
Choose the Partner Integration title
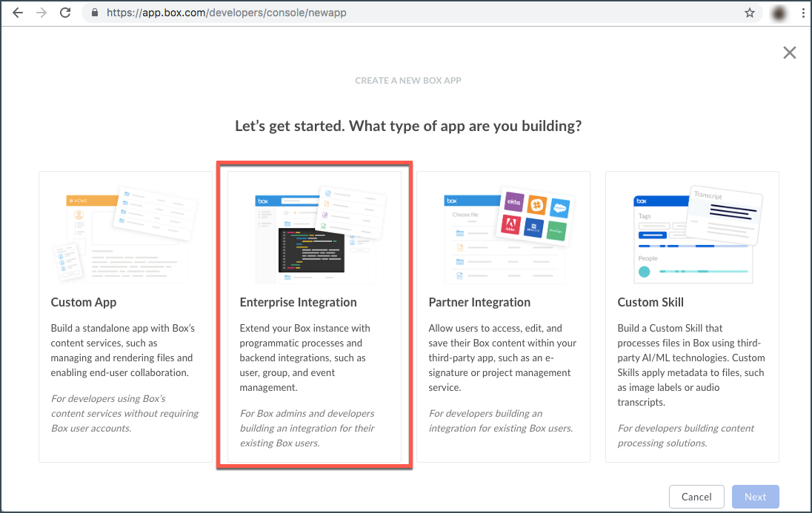click(x=479, y=302)
